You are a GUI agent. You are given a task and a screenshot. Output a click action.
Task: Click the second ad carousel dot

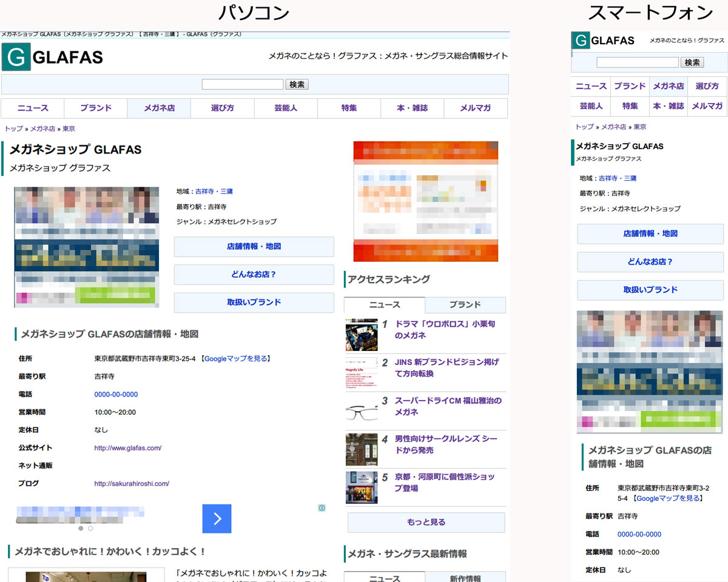[90, 528]
